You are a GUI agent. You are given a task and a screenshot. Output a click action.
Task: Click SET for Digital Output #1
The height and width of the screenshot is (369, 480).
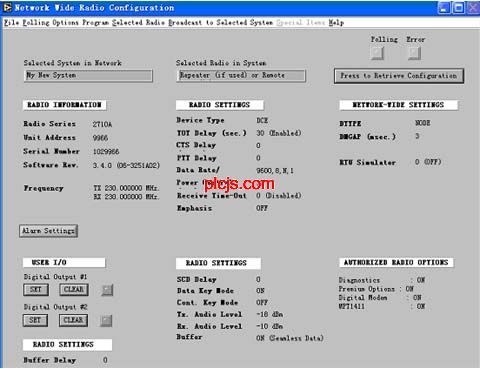coord(36,289)
